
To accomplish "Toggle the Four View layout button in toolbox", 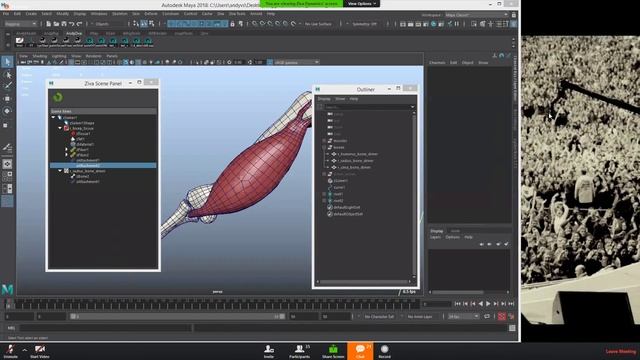I will click(7, 176).
